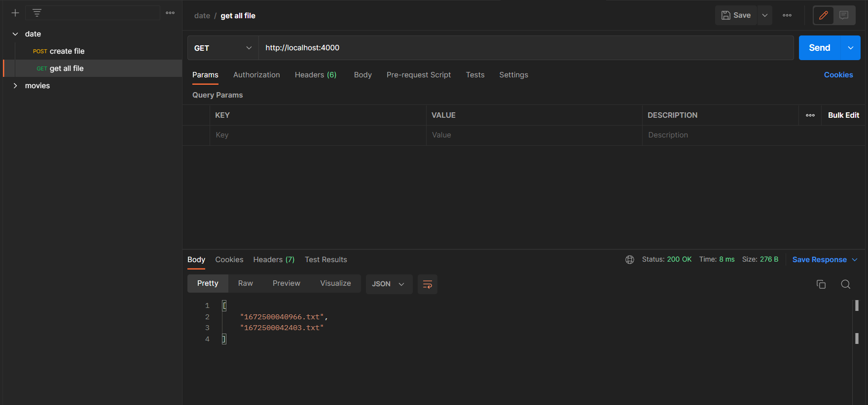
Task: Open the params table column options ellipsis
Action: point(810,115)
